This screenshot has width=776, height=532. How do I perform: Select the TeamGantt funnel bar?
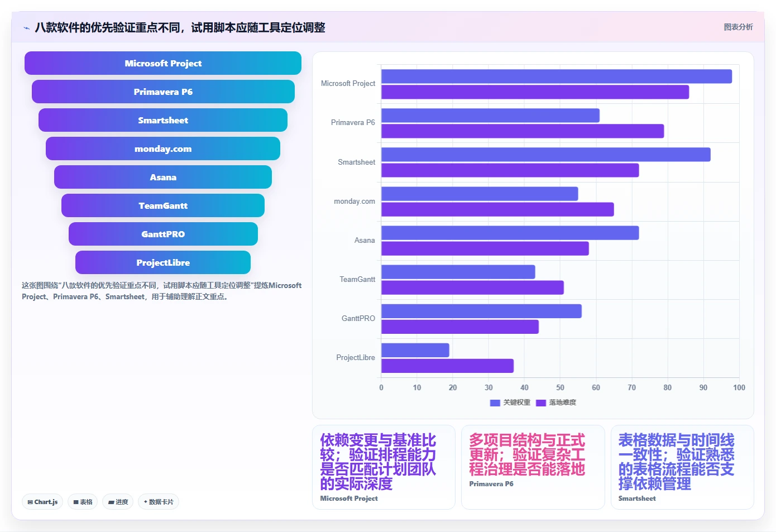(163, 205)
